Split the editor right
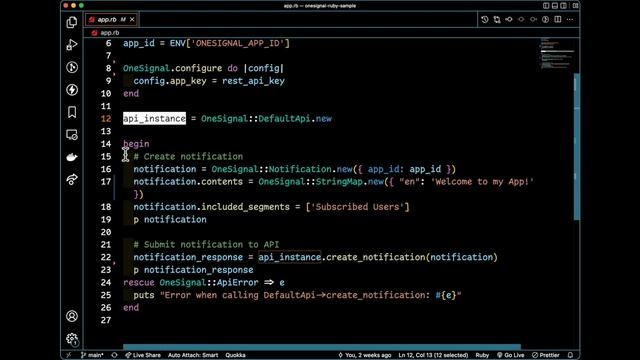 point(558,20)
